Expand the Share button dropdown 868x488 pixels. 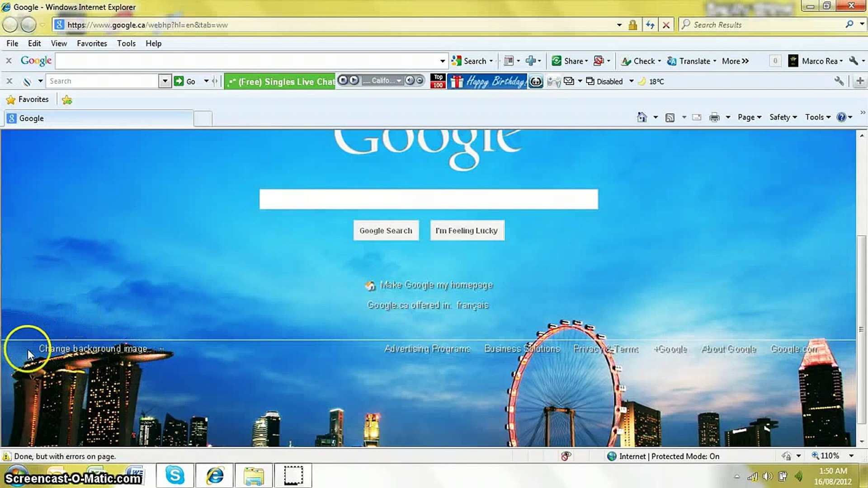pos(586,61)
